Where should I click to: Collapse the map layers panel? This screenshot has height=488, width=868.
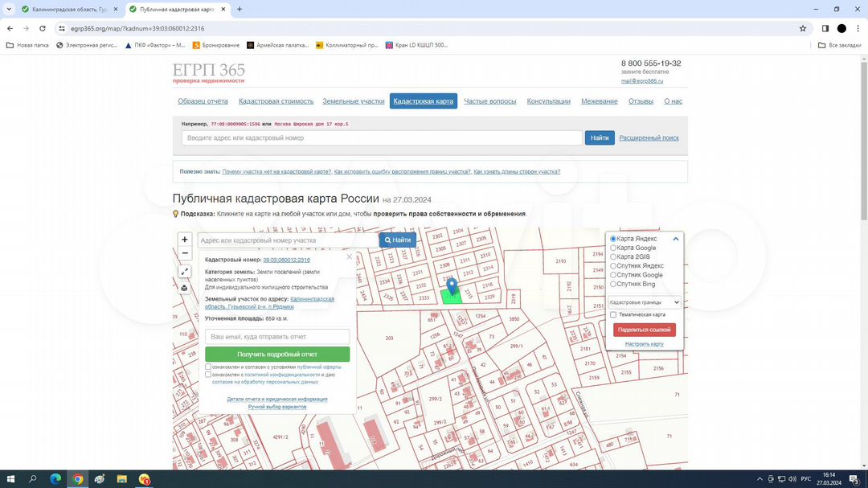click(x=676, y=239)
